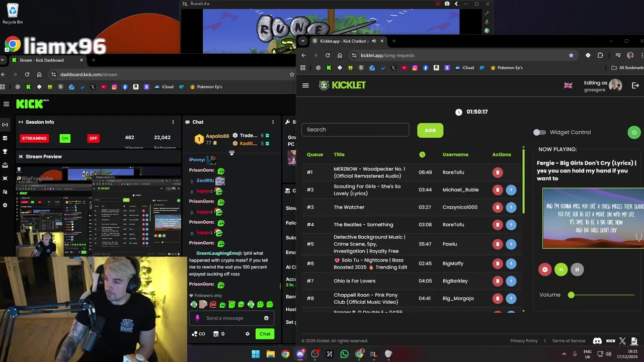Change language via UK flag icon
This screenshot has width=644, height=362.
click(568, 85)
